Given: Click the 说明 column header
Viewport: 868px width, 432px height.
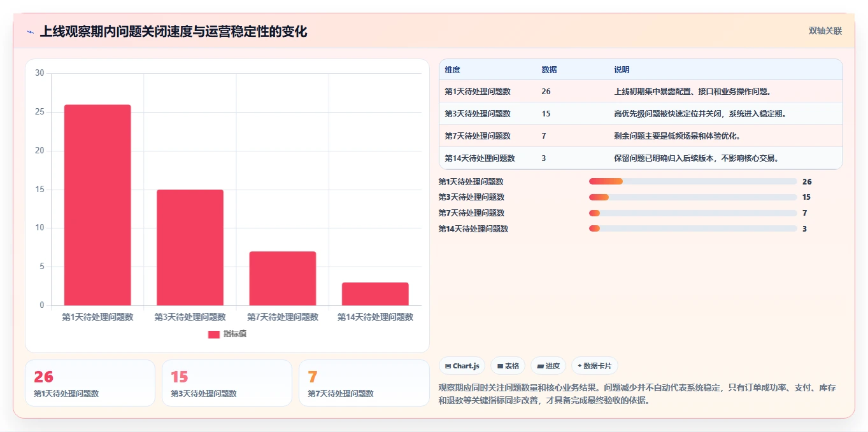Looking at the screenshot, I should pyautogui.click(x=622, y=70).
